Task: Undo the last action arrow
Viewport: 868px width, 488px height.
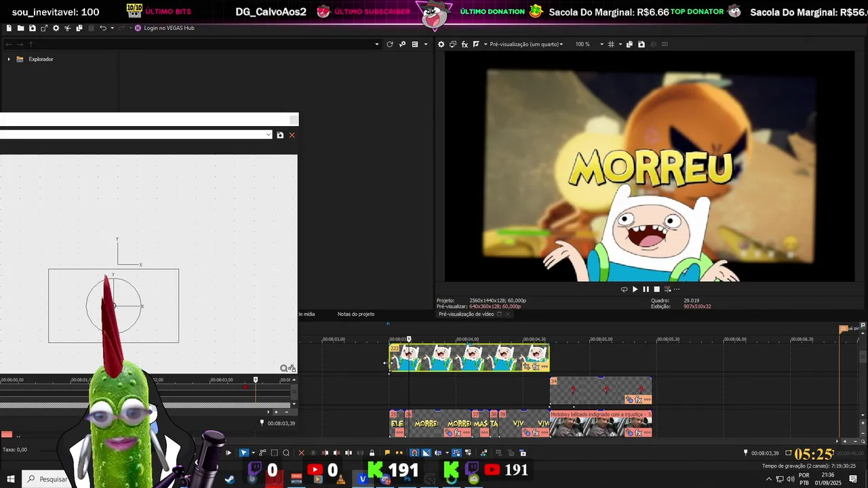Action: (x=102, y=28)
